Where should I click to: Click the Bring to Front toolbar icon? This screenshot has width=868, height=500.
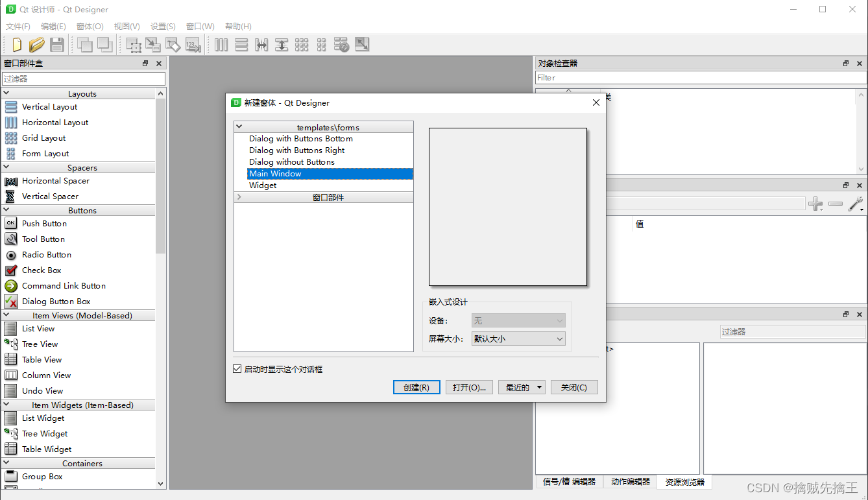[84, 45]
